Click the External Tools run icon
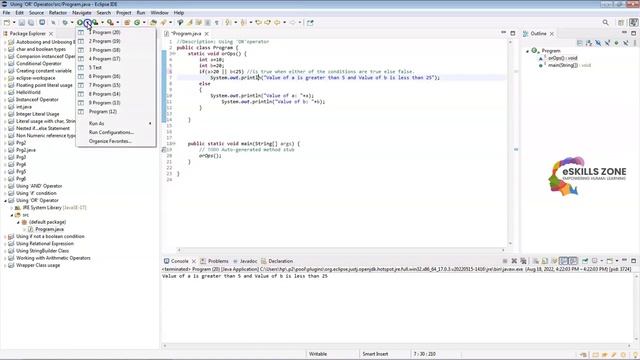The image size is (640, 360). click(x=110, y=23)
